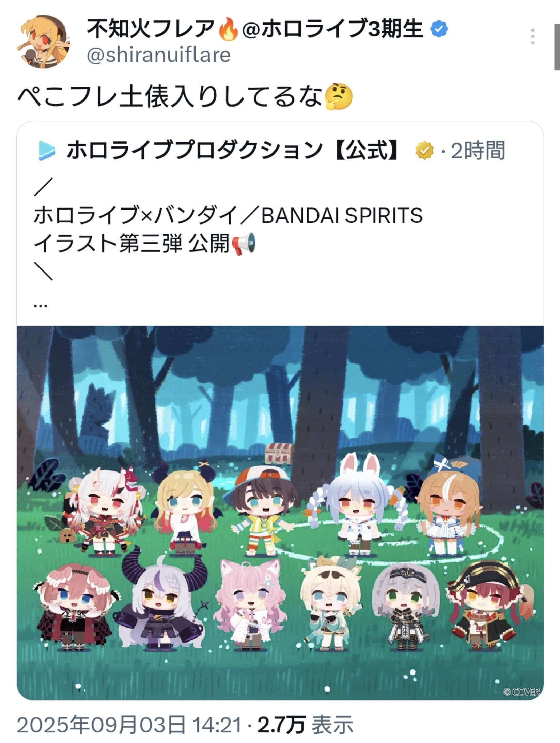Open the three-dot more options menu

533,36
